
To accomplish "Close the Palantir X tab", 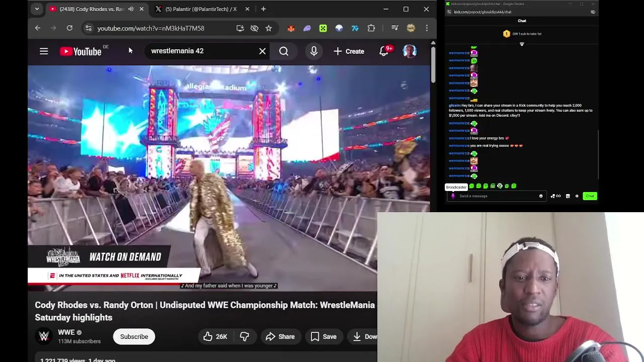I will (247, 9).
